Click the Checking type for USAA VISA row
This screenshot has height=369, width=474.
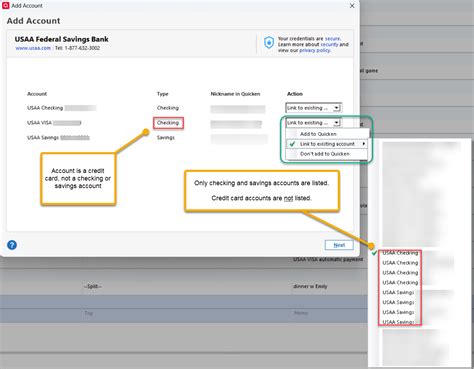(x=168, y=123)
